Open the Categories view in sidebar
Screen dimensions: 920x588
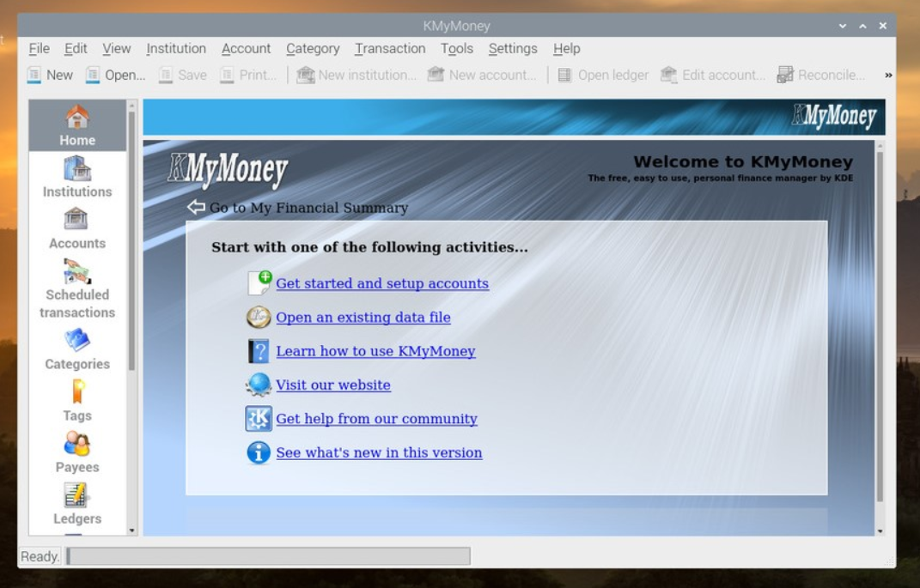coord(76,349)
